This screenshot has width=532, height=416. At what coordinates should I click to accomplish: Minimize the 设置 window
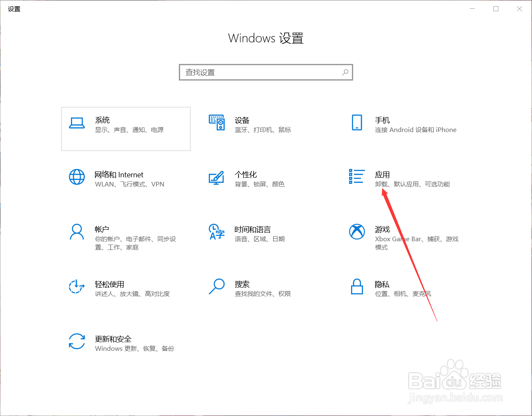pos(473,9)
